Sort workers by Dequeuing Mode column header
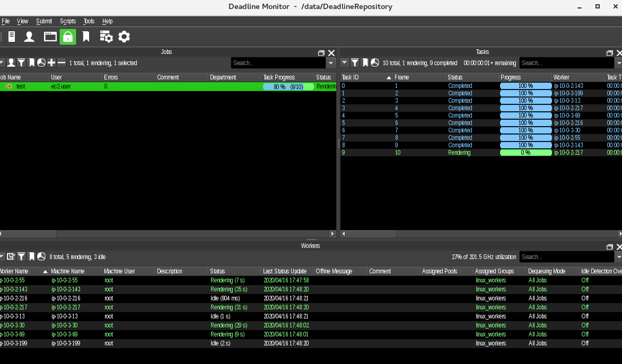622x364 pixels. (553, 271)
